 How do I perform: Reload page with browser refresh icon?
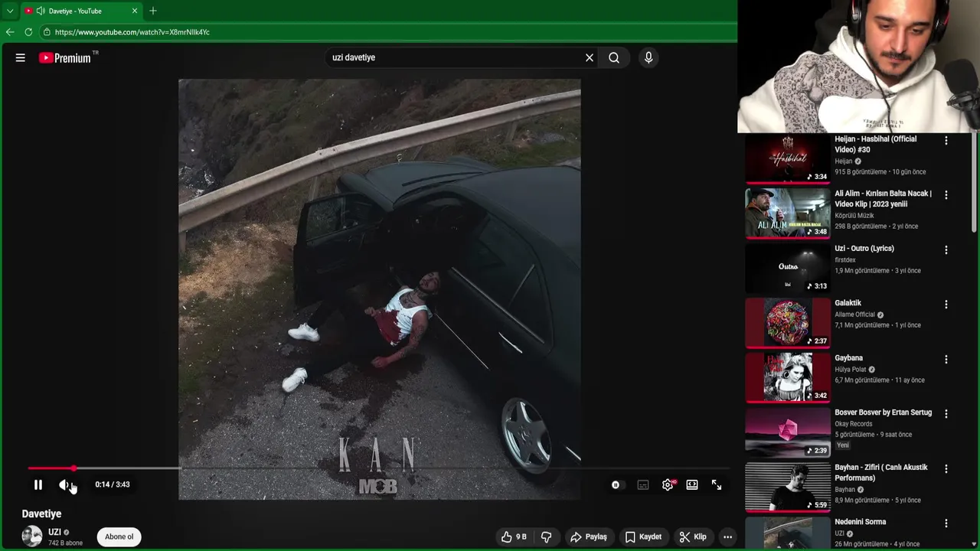coord(28,32)
